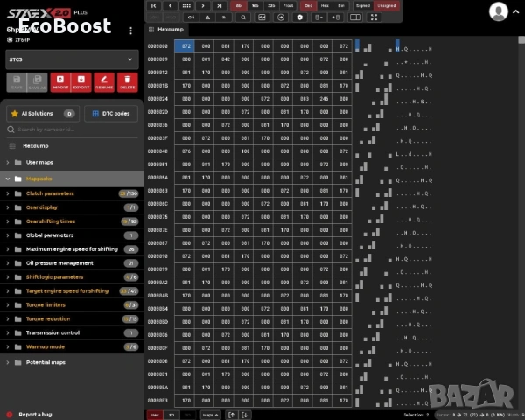The width and height of the screenshot is (525, 420).
Task: Expand Potential maps folder
Action: point(8,362)
